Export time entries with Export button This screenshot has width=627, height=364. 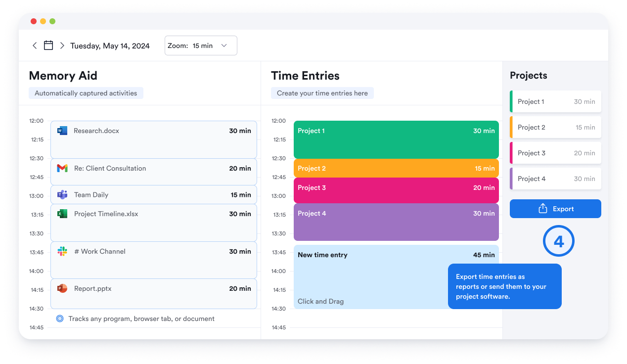click(x=555, y=209)
